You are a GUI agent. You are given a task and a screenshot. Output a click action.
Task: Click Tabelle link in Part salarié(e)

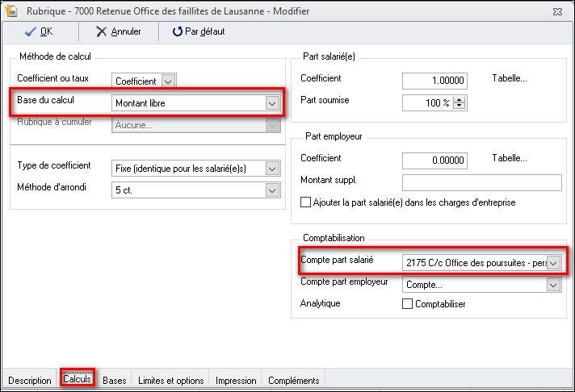pyautogui.click(x=509, y=78)
